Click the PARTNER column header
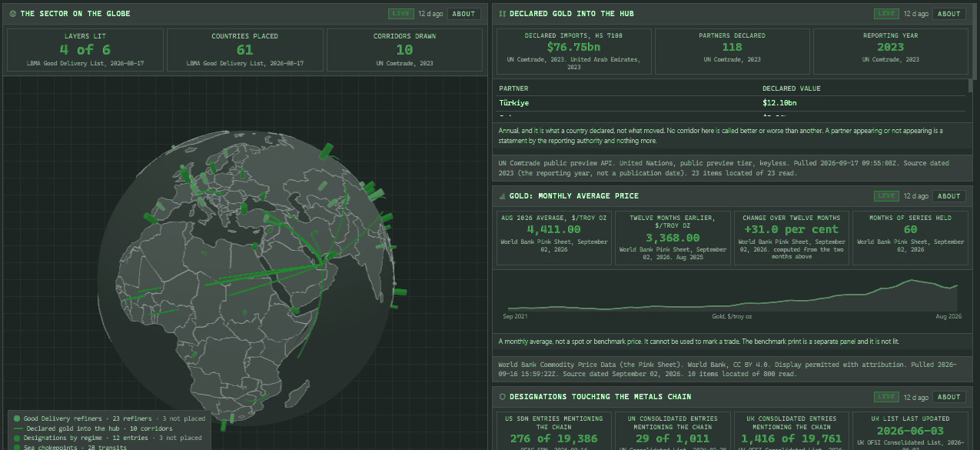This screenshot has width=980, height=450. 514,88
